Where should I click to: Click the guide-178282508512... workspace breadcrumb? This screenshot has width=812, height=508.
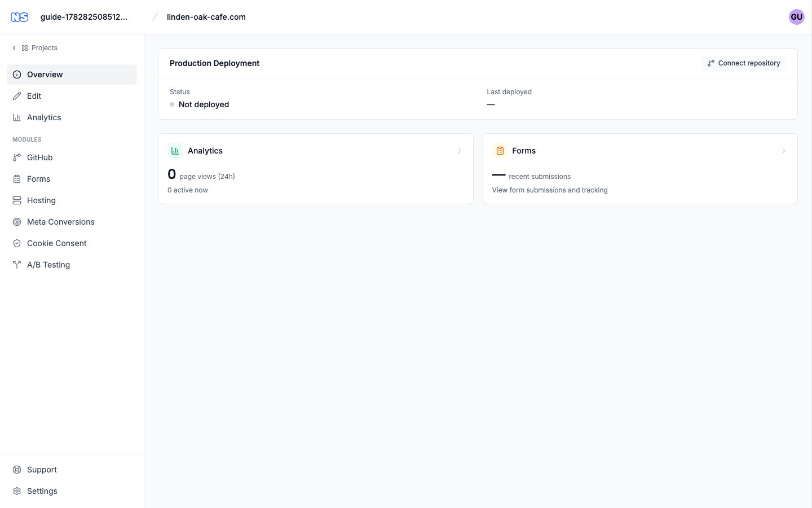point(84,17)
